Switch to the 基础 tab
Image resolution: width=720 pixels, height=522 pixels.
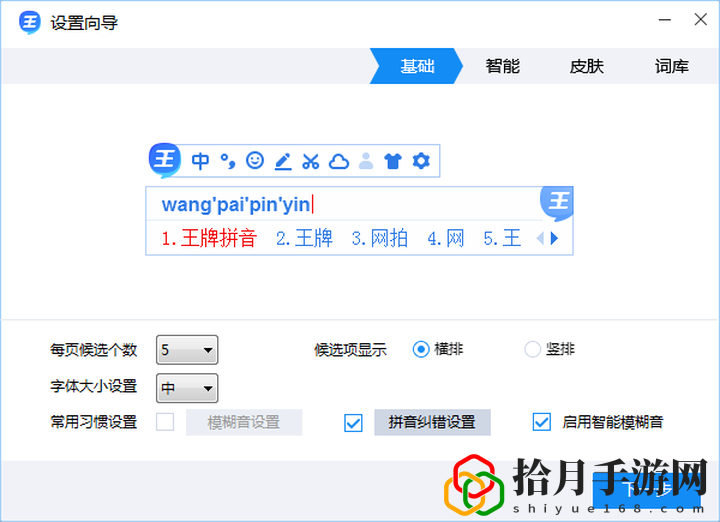pos(416,66)
